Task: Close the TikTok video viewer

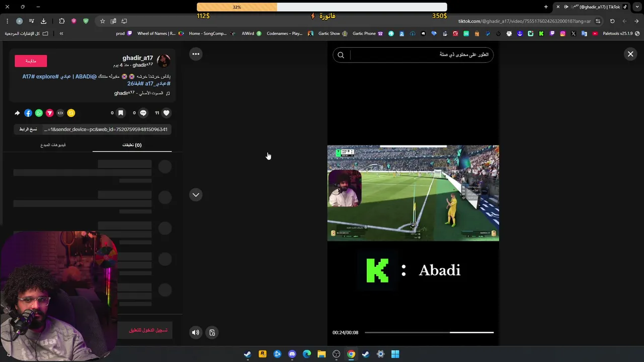Action: point(630,54)
